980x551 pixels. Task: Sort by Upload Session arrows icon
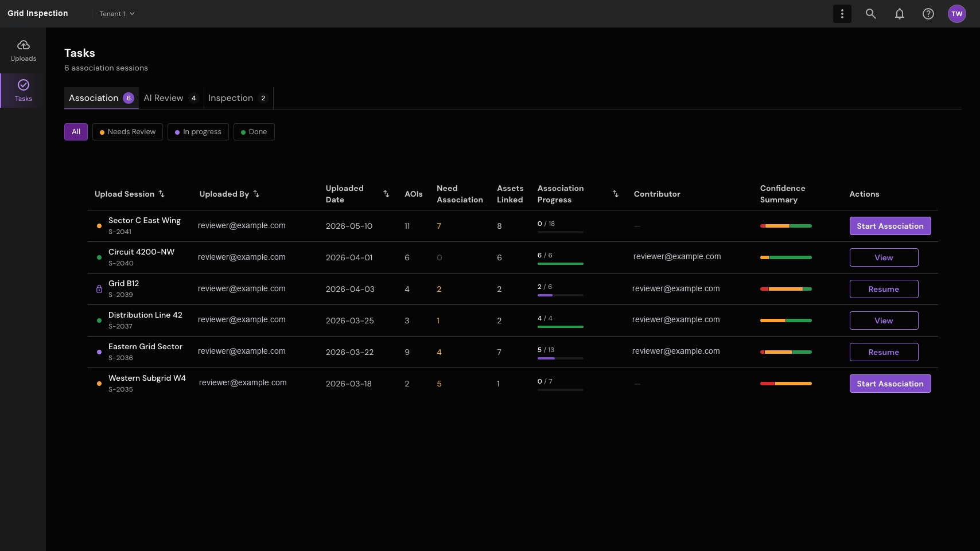click(x=162, y=194)
